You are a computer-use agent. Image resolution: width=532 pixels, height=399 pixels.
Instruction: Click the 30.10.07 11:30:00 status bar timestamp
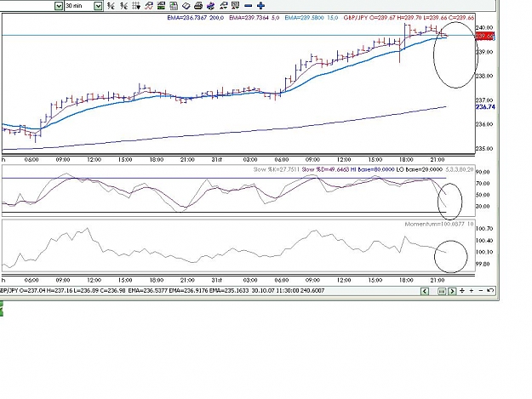(x=276, y=291)
